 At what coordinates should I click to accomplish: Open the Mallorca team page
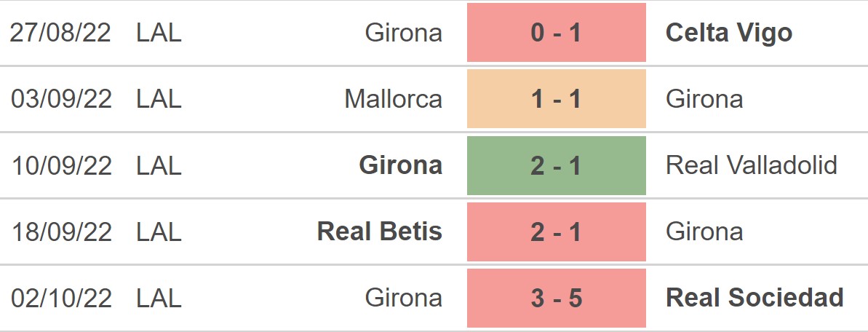(393, 99)
